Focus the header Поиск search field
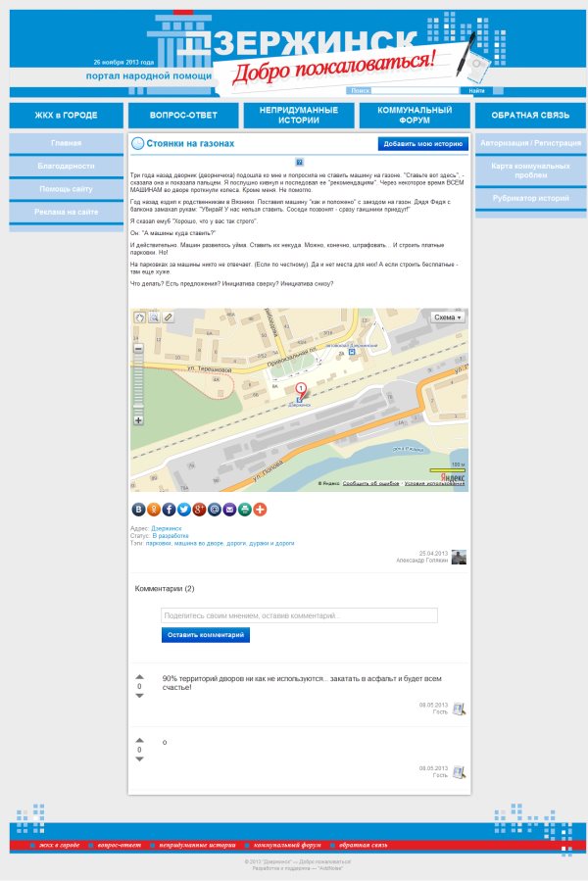 click(415, 90)
